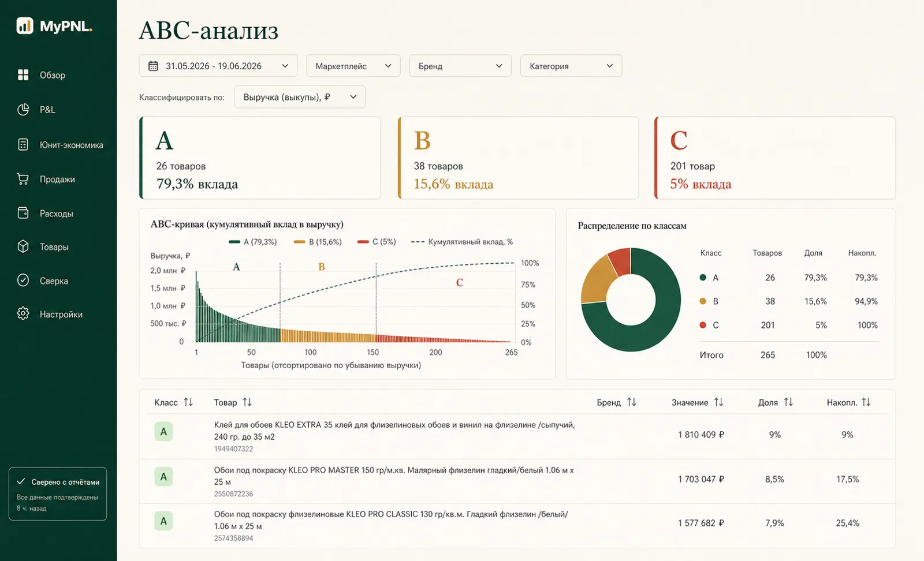Open P&L pie chart icon
This screenshot has height=561, width=924.
click(x=23, y=110)
